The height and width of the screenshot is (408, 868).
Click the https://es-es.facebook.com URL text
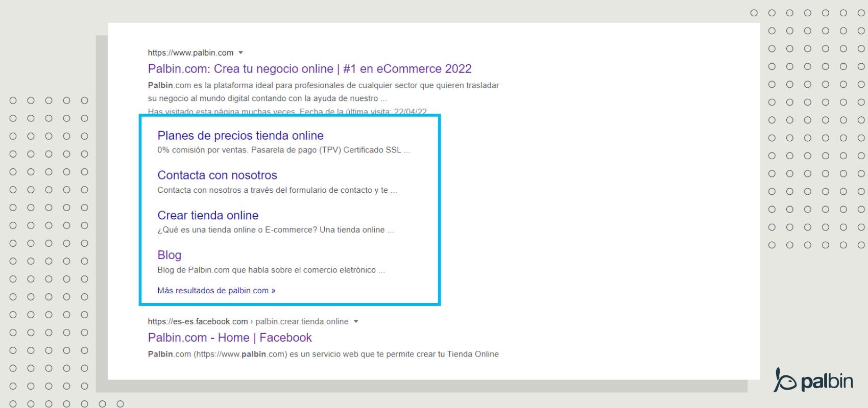pos(198,321)
